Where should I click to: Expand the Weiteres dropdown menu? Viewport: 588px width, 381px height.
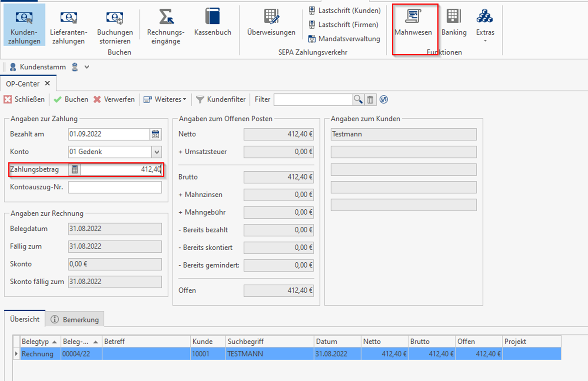pyautogui.click(x=165, y=99)
